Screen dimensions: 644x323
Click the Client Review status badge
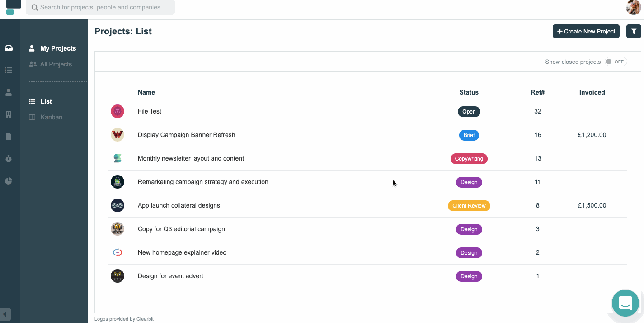pos(469,206)
